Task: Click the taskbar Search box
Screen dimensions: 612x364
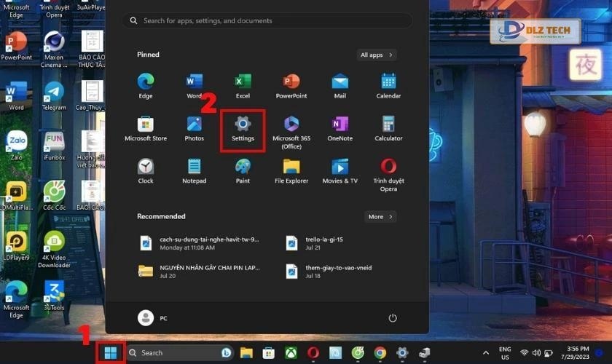Action: 181,353
